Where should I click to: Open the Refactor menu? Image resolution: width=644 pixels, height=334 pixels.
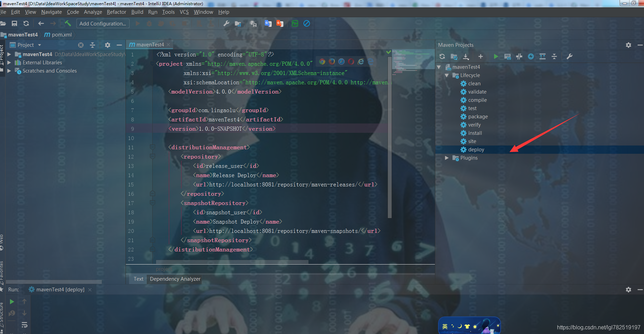pos(117,12)
